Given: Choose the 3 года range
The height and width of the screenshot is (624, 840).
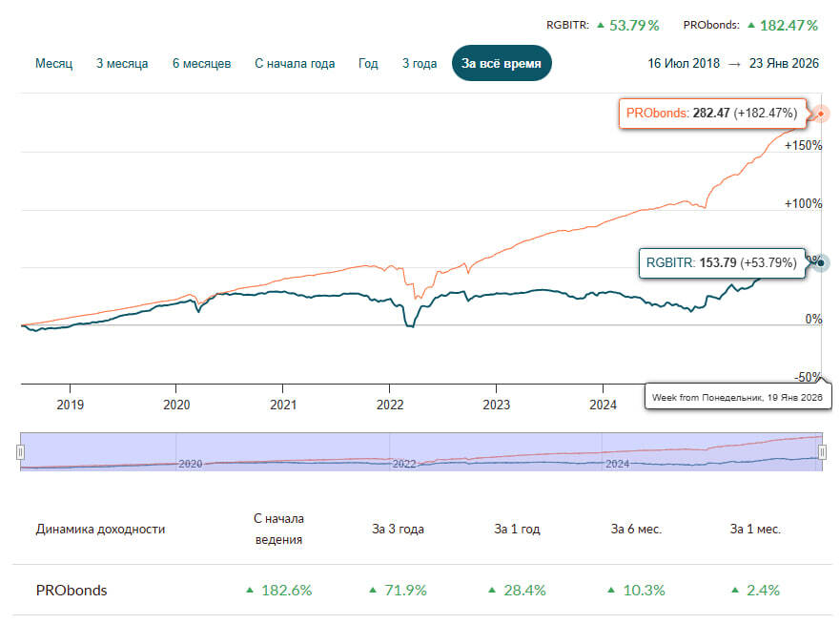Looking at the screenshot, I should pos(420,64).
